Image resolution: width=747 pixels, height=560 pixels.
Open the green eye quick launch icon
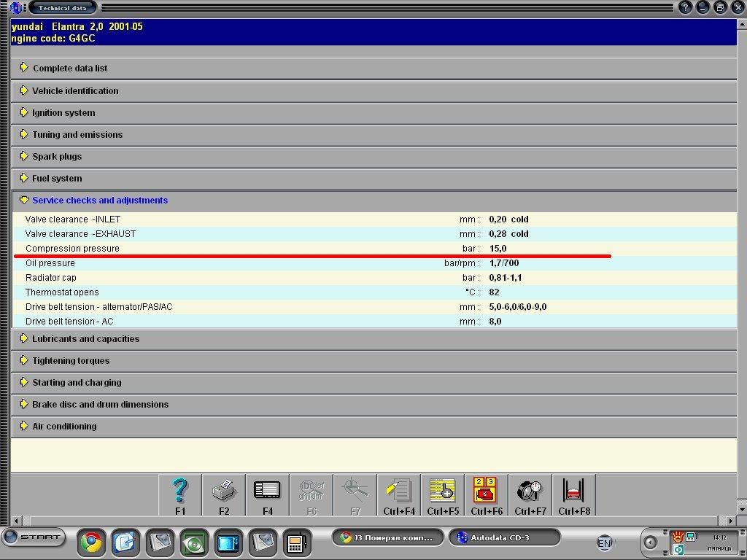[194, 542]
